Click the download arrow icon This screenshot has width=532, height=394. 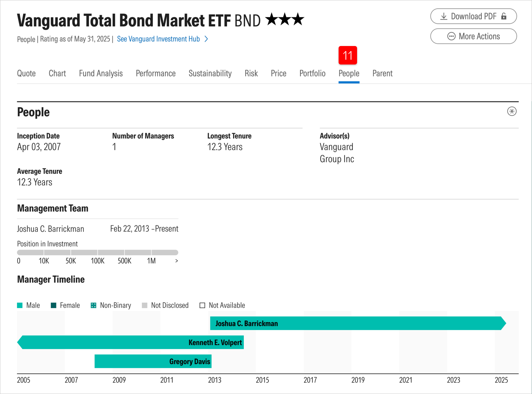(444, 16)
